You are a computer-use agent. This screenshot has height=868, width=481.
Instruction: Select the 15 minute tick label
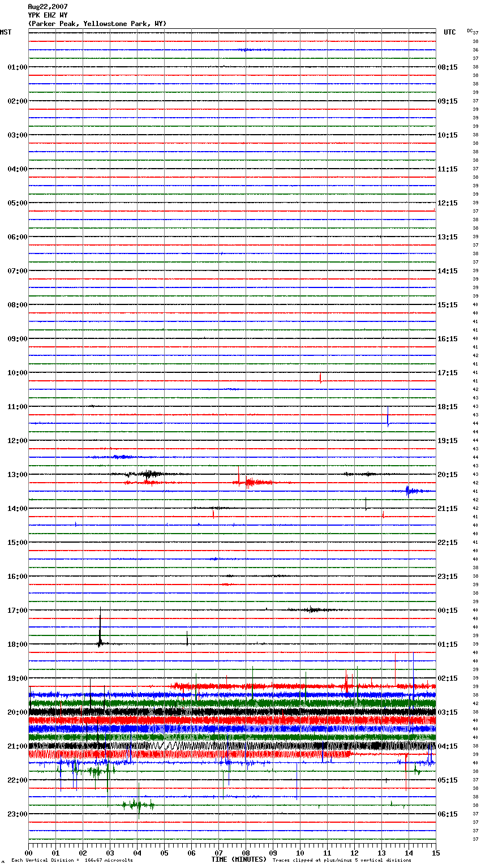tap(436, 853)
